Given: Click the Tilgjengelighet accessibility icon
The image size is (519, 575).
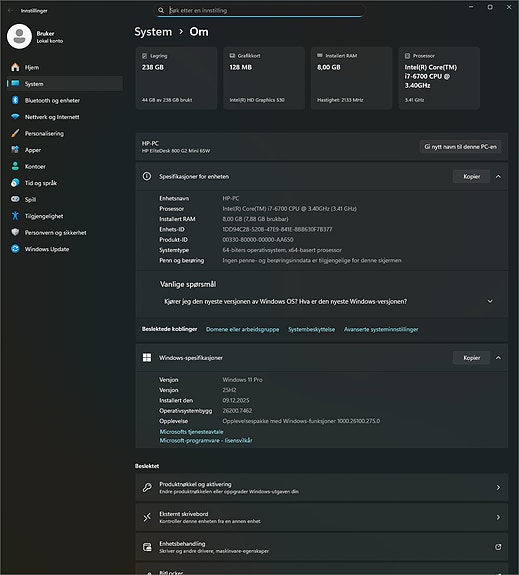Looking at the screenshot, I should click(x=15, y=216).
